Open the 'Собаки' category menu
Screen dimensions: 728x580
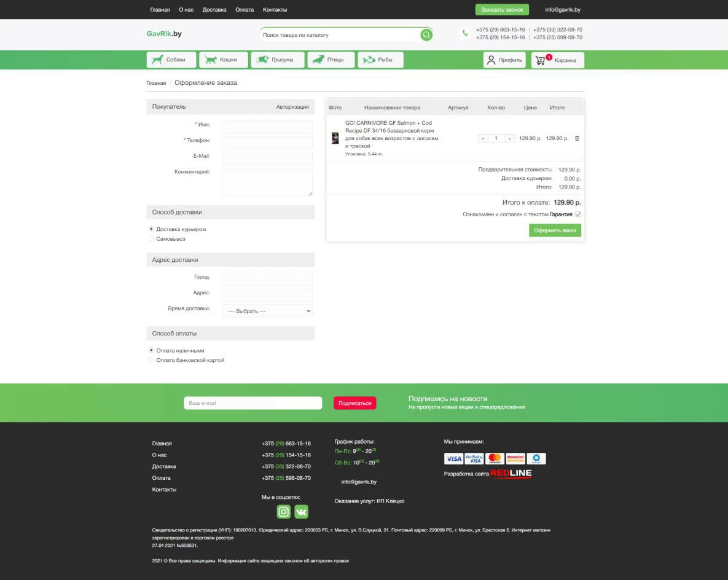point(171,60)
